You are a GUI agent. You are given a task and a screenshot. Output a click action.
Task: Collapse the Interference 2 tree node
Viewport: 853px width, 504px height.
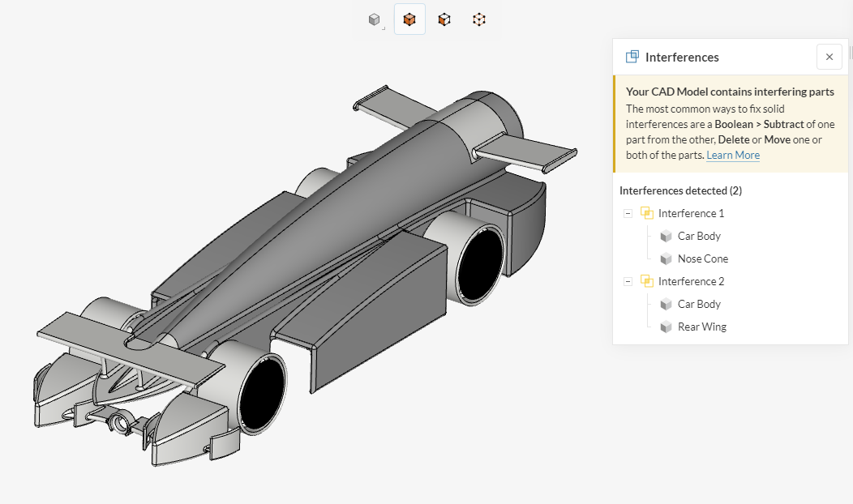point(628,281)
